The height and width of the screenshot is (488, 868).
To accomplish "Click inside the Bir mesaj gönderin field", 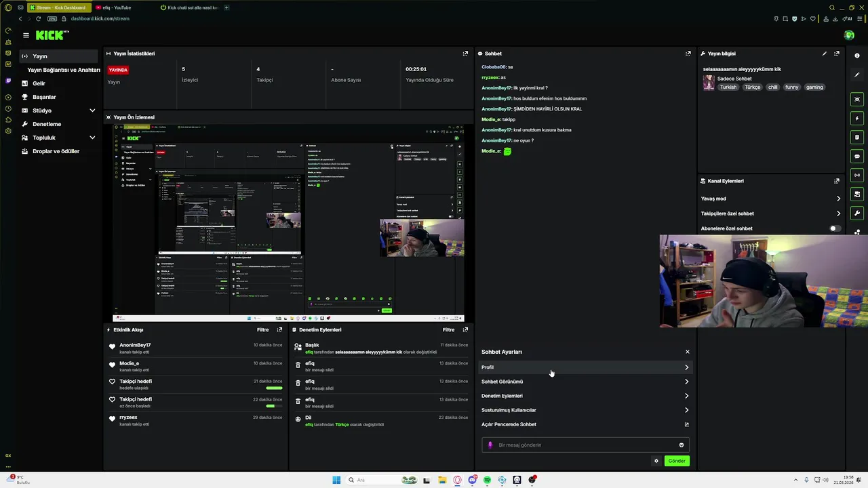I will click(586, 445).
